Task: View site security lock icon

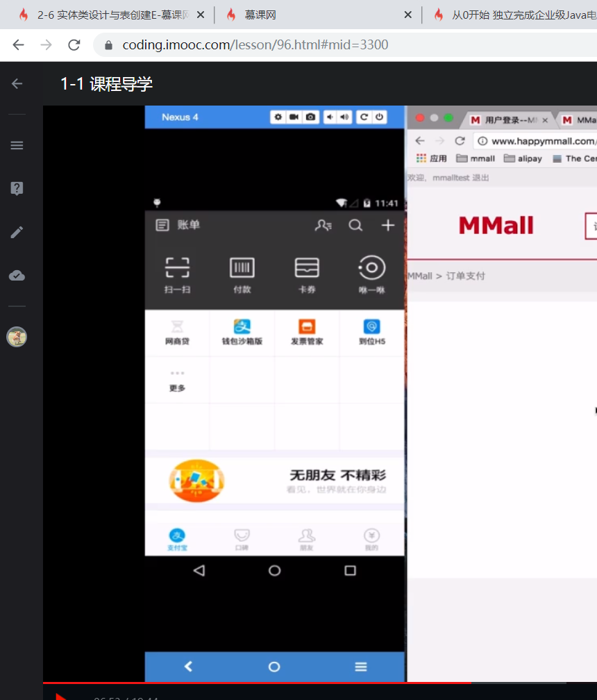Action: click(x=108, y=45)
